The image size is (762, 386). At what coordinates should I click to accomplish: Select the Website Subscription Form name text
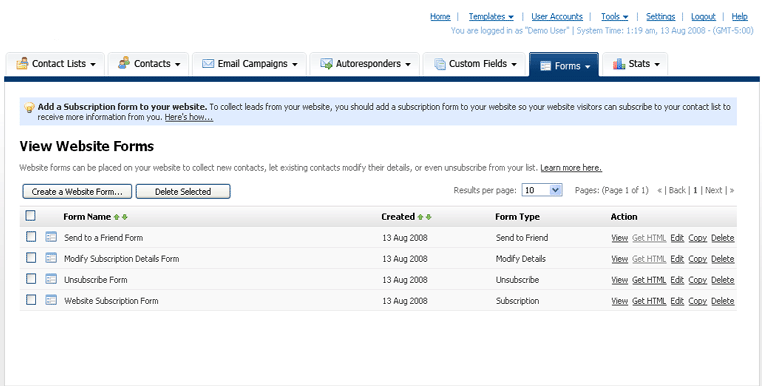pos(111,300)
